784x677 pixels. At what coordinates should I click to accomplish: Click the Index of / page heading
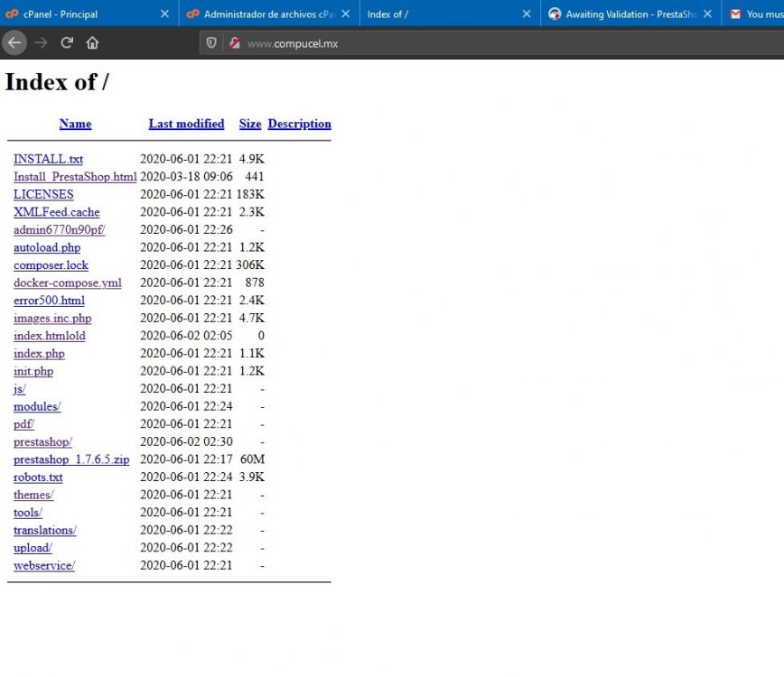point(57,82)
